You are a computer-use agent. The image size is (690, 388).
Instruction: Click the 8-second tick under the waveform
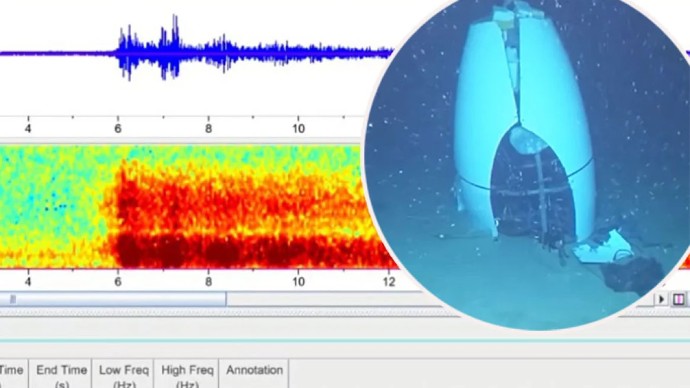(x=208, y=128)
